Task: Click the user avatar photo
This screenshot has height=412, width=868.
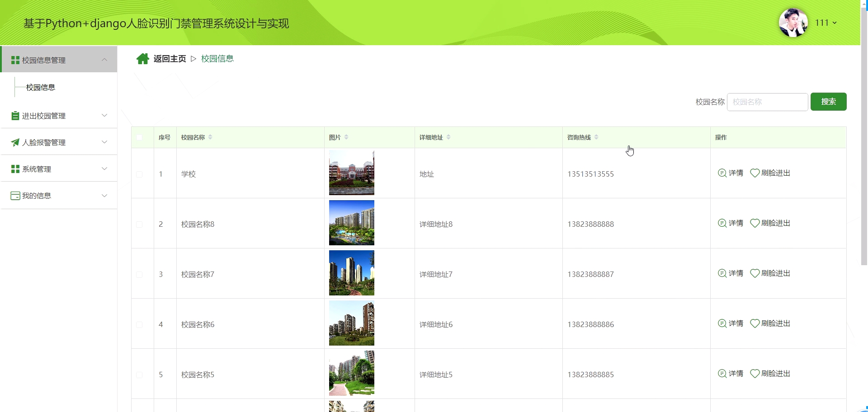Action: 793,23
